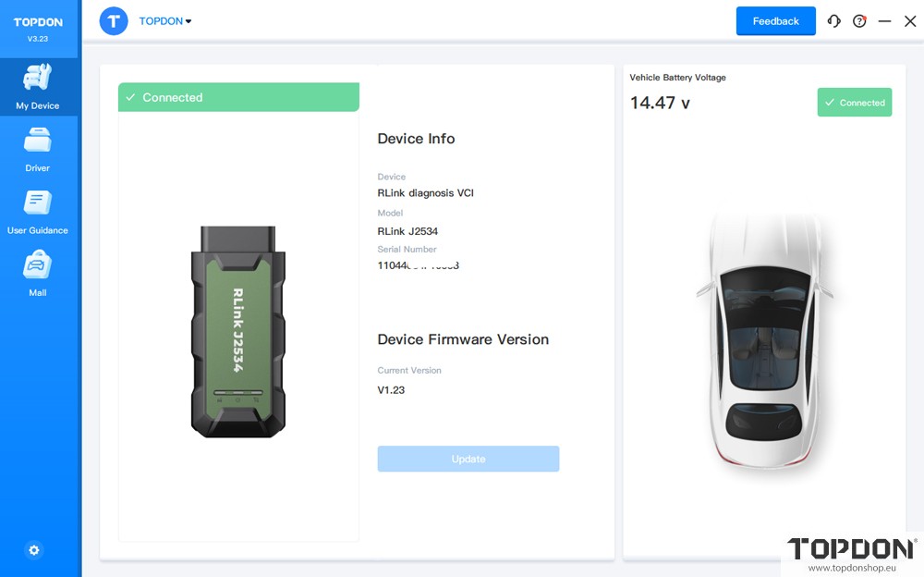Open the User Guidance icon
The height and width of the screenshot is (577, 924).
click(38, 203)
